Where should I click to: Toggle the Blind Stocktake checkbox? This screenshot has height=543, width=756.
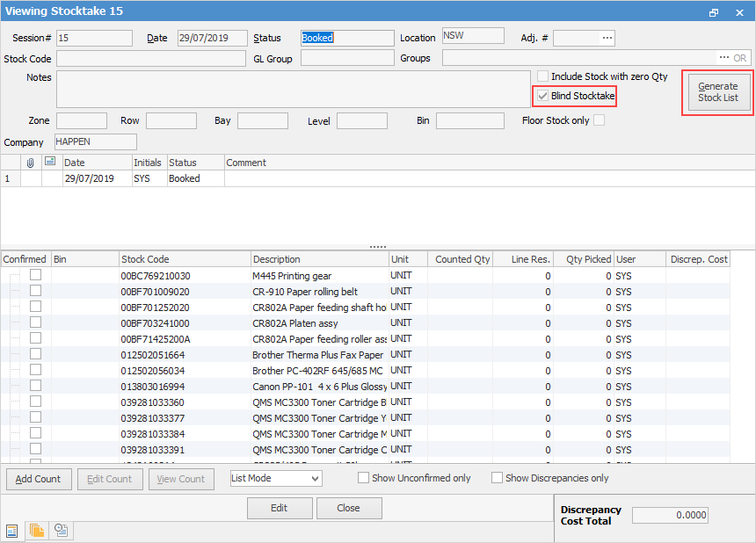[x=543, y=96]
